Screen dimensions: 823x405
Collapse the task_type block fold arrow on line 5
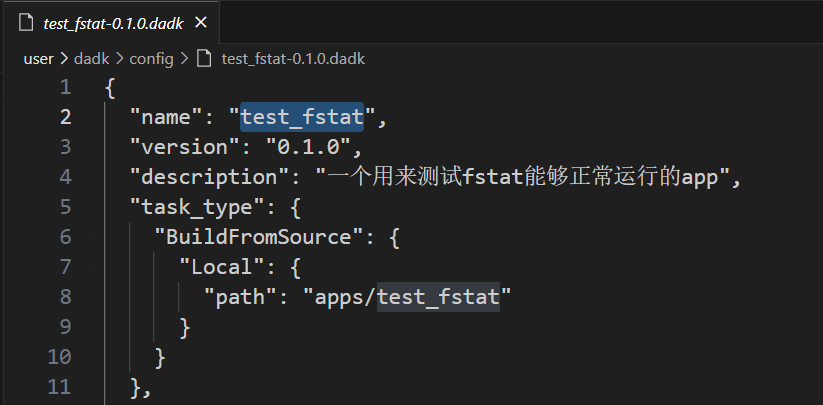coord(90,208)
